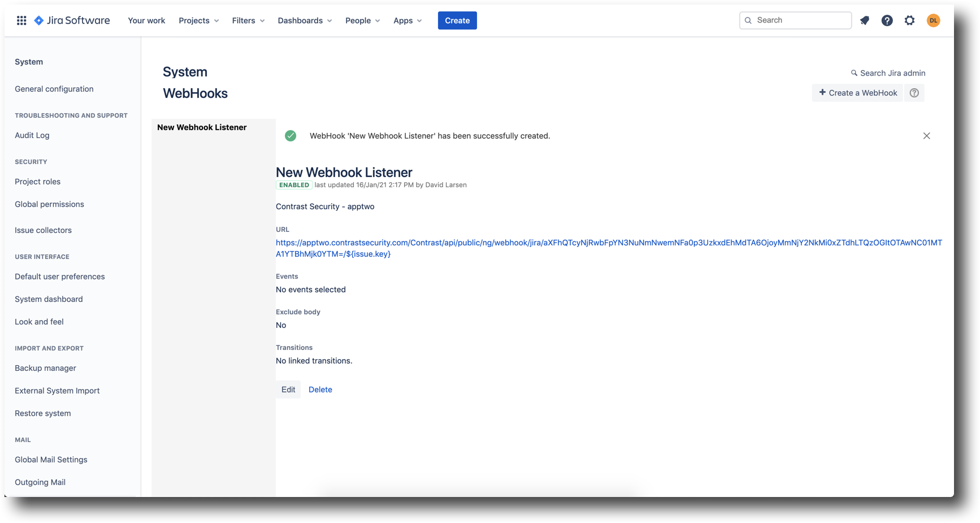The width and height of the screenshot is (980, 523).
Task: Click the System sidebar heading
Action: 29,62
